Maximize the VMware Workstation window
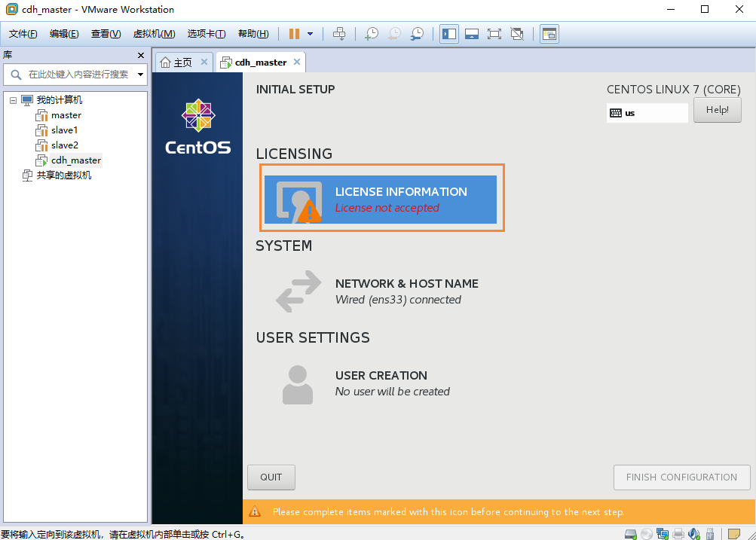This screenshot has width=756, height=540. point(705,9)
